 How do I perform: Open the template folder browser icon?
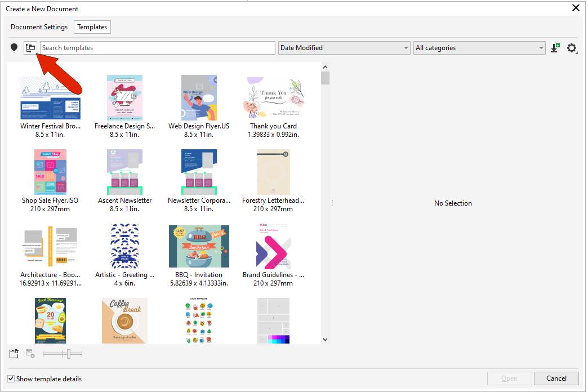31,48
